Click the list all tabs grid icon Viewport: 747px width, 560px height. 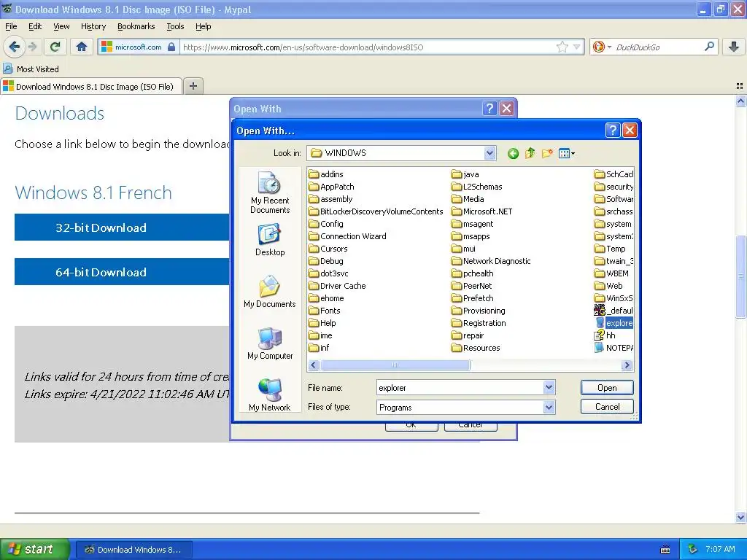(x=740, y=86)
